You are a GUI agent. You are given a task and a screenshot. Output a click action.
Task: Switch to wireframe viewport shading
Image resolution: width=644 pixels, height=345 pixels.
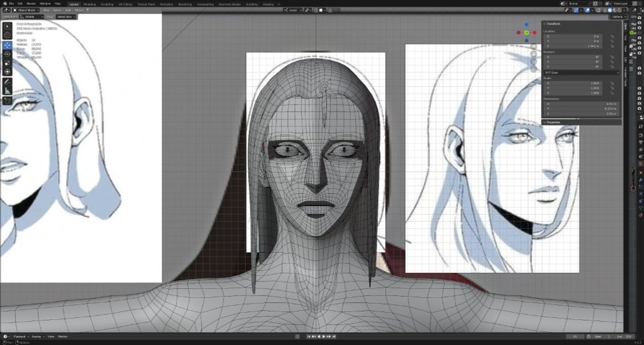pos(605,10)
